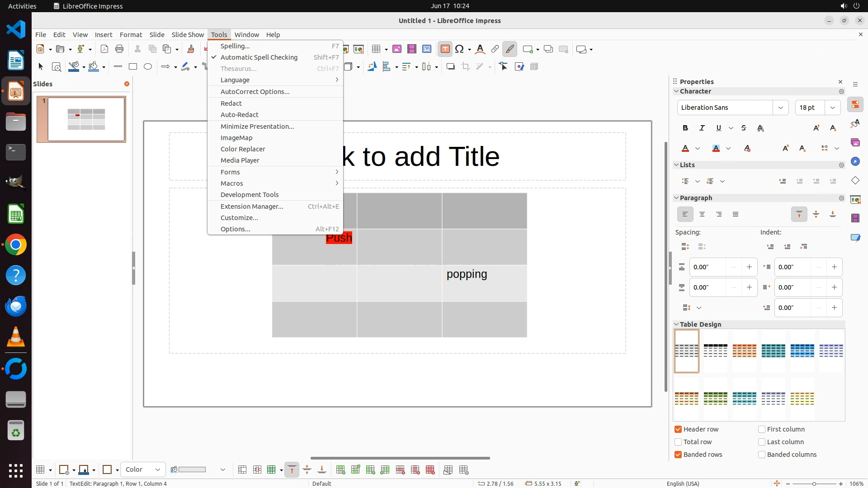
Task: Open the 18 pt font size dropdown
Action: pos(833,108)
